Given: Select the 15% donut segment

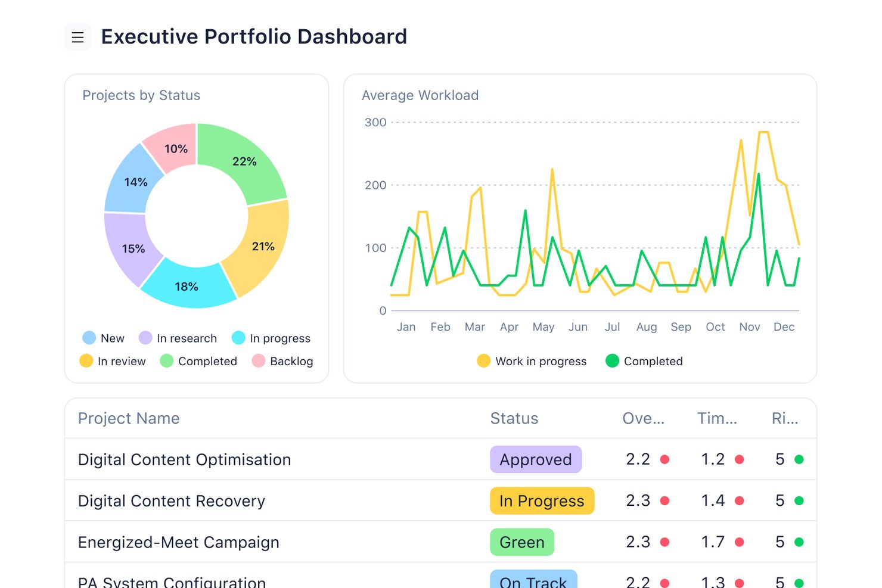Looking at the screenshot, I should 133,248.
